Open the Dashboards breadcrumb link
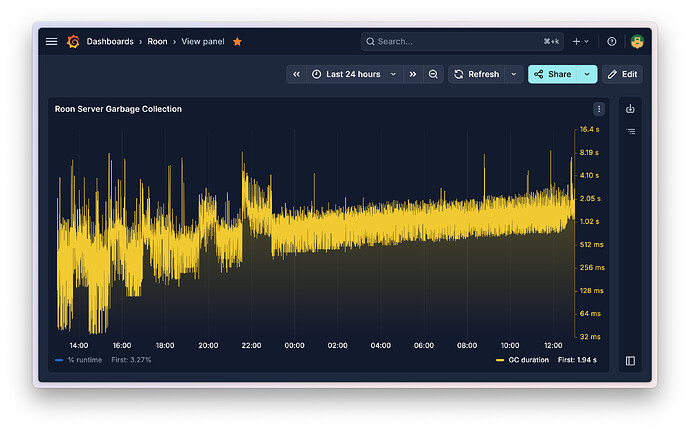This screenshot has height=430, width=690. (110, 41)
